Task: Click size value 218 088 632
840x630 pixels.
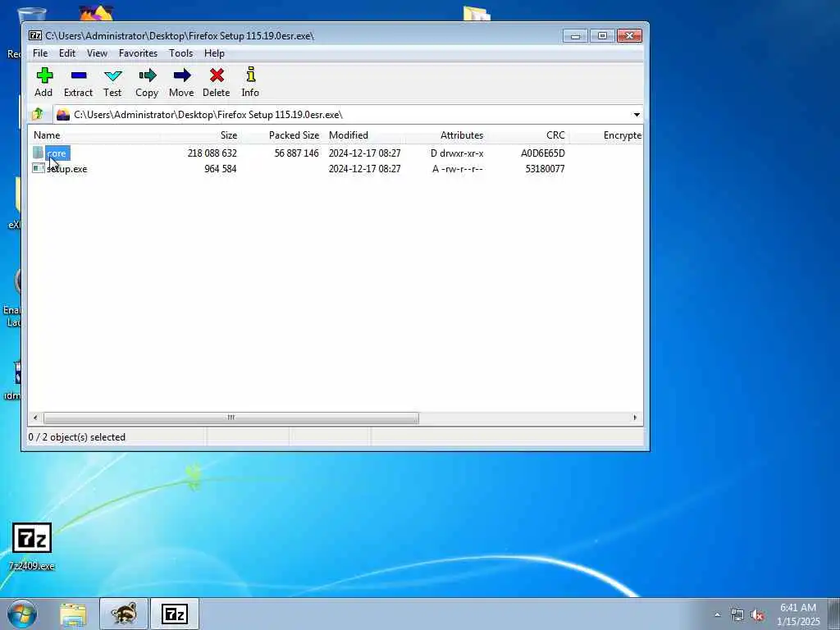Action: tap(212, 153)
